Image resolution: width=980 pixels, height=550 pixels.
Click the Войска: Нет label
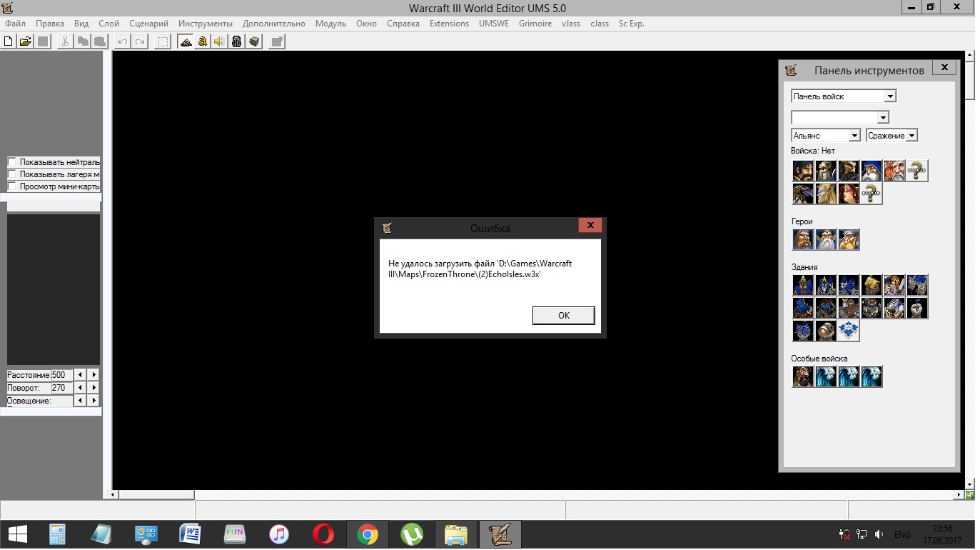point(813,151)
